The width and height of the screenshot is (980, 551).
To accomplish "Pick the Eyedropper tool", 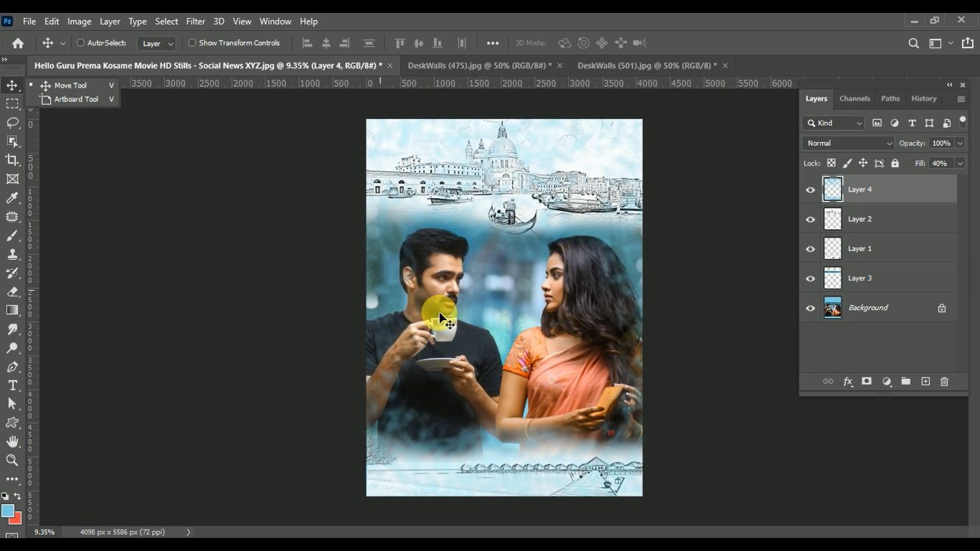I will click(12, 198).
